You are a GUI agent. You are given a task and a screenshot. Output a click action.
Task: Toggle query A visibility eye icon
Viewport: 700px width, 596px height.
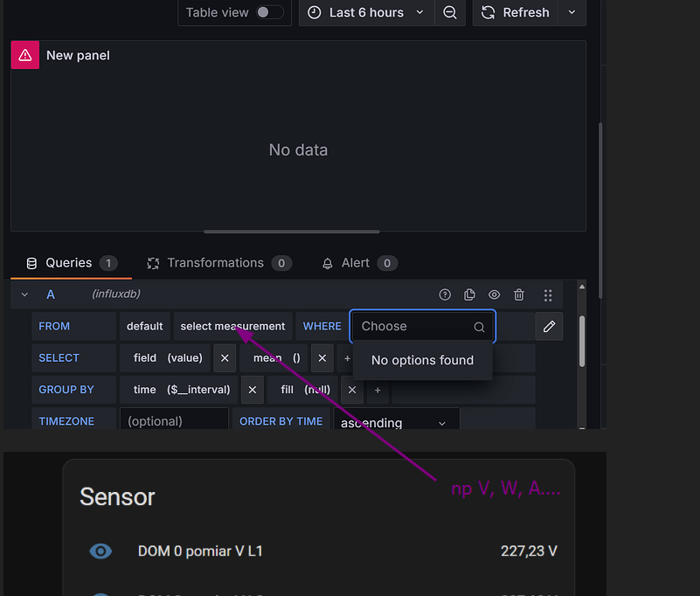click(495, 295)
